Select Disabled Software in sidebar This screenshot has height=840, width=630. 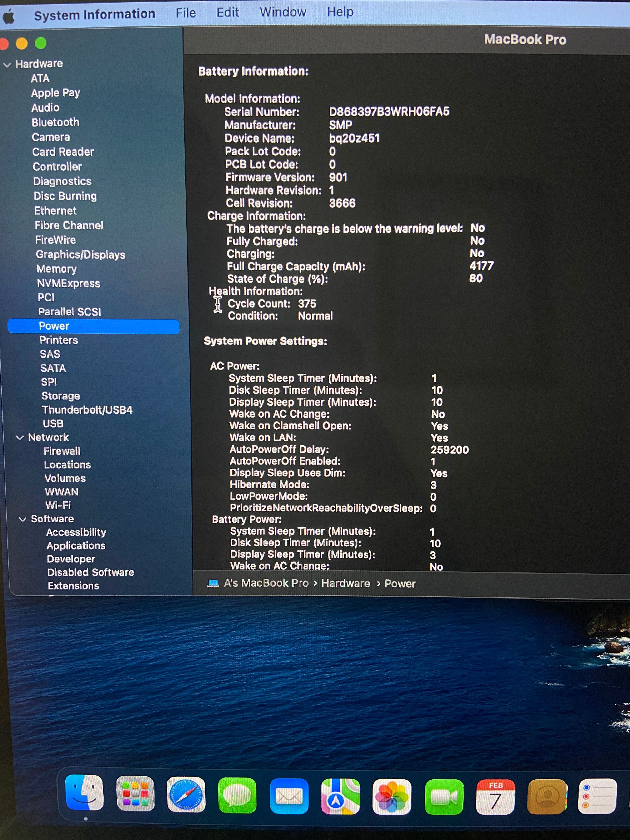click(x=91, y=572)
